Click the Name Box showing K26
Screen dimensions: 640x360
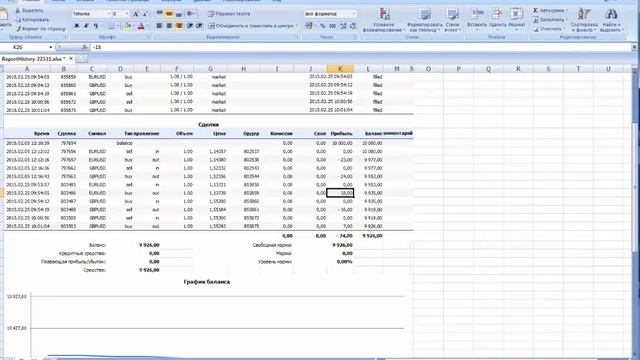[24, 47]
